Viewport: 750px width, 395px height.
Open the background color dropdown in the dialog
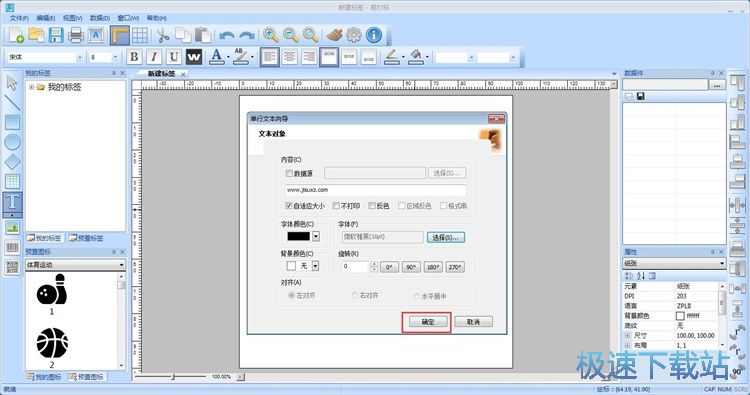tap(315, 266)
